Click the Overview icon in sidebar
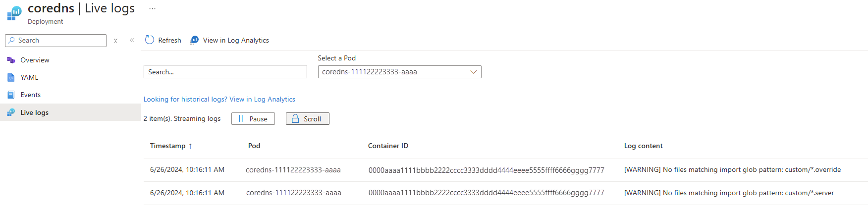The width and height of the screenshot is (868, 214). [11, 60]
